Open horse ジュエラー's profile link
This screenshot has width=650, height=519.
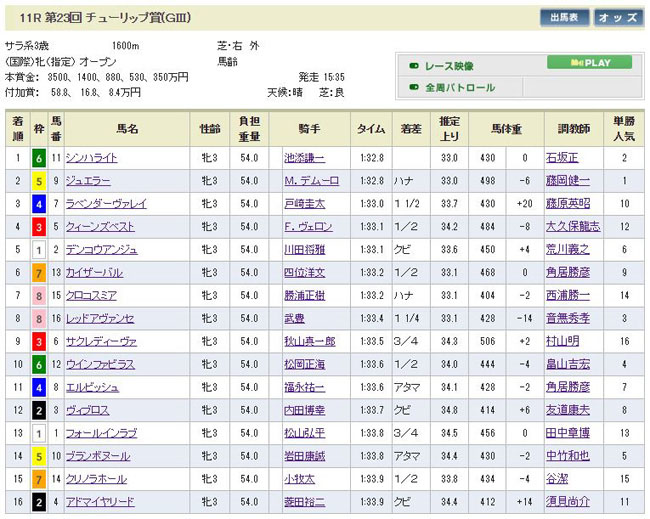coord(87,181)
